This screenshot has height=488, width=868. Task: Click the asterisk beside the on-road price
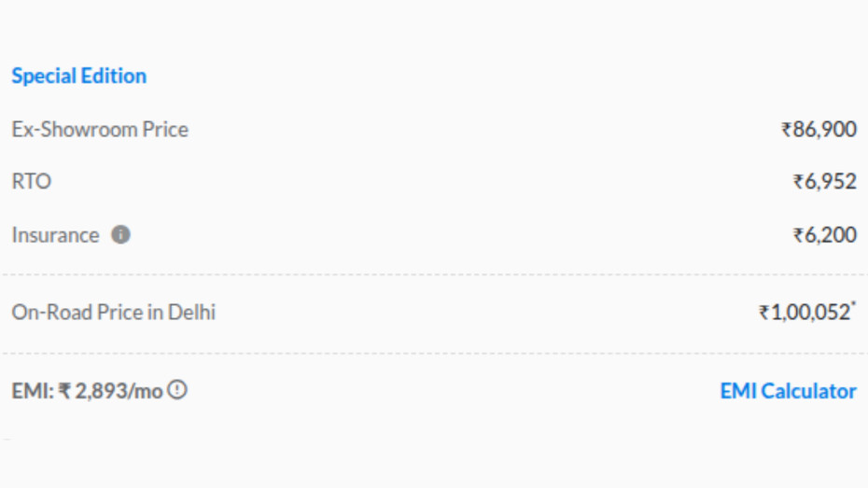(853, 305)
